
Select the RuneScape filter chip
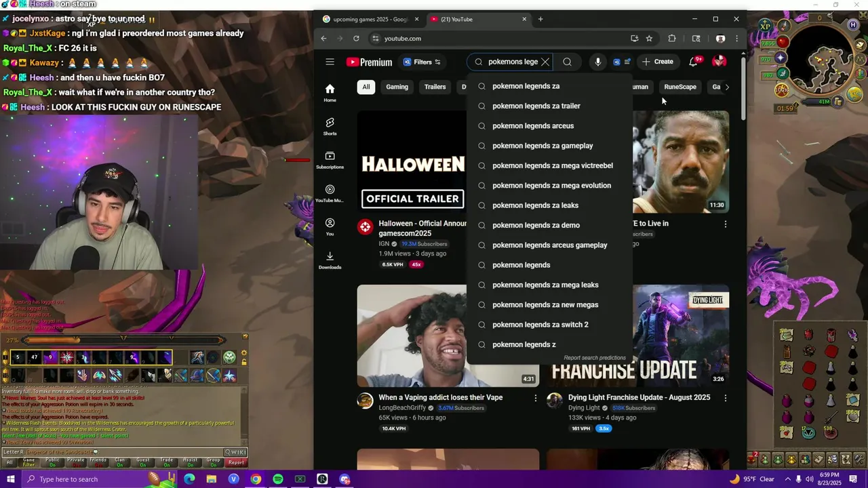680,87
